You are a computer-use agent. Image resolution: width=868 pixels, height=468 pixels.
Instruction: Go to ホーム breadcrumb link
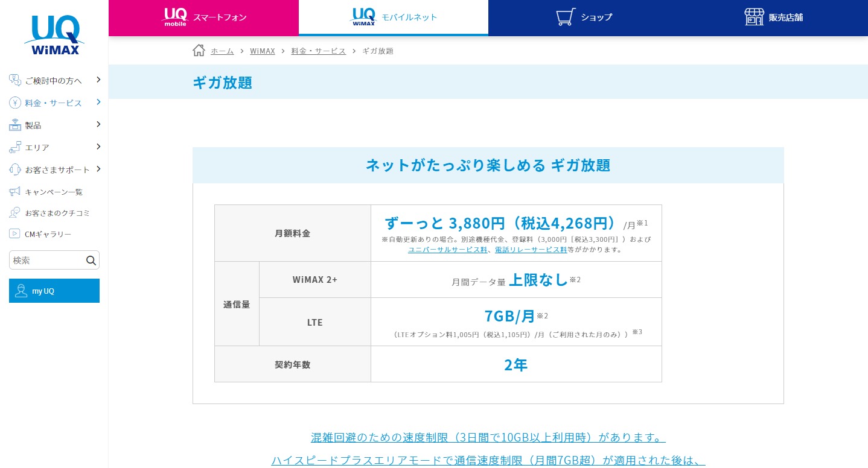[222, 51]
